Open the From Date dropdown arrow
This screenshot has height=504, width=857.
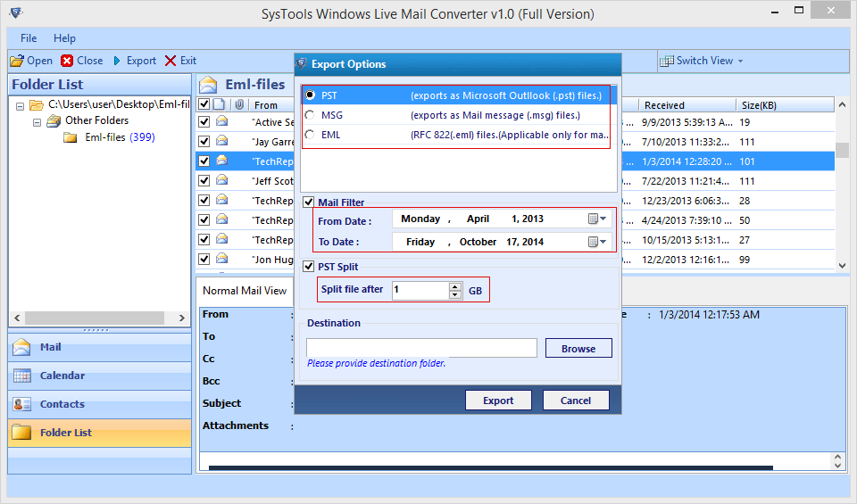tap(603, 219)
